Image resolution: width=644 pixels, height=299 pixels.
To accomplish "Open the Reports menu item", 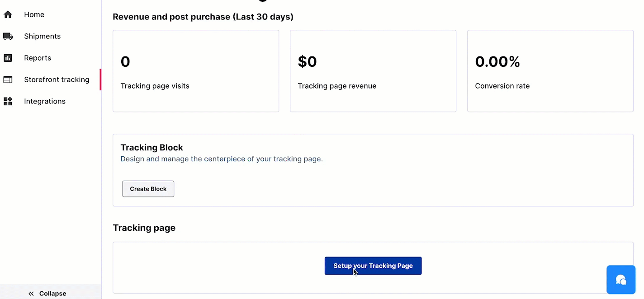I will [38, 58].
